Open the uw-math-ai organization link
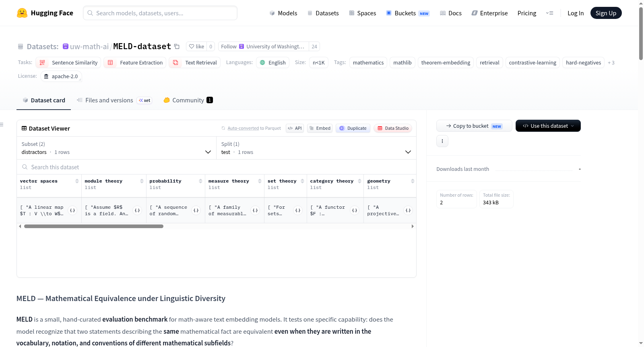Viewport: 644px width, 347px height. click(89, 46)
